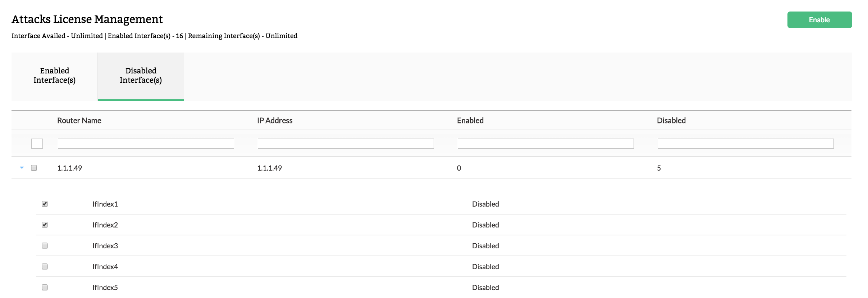The image size is (868, 298).
Task: Uncheck the IfIndex2 interface checkbox
Action: point(45,225)
